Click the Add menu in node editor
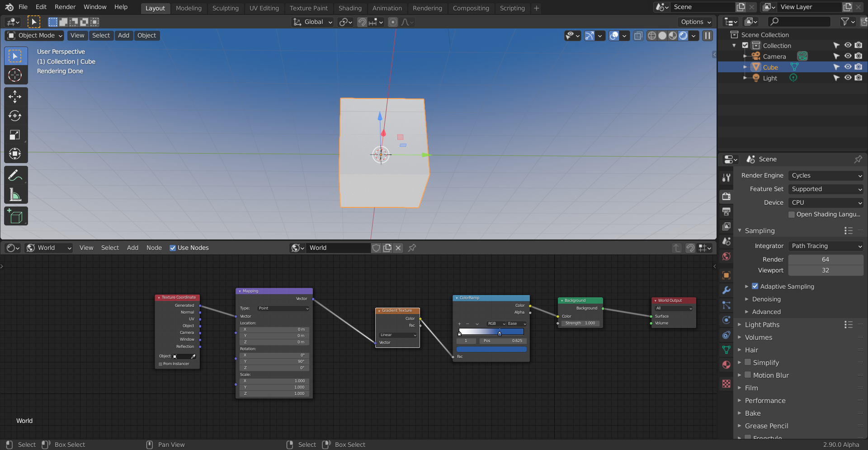This screenshot has width=868, height=450. [132, 248]
